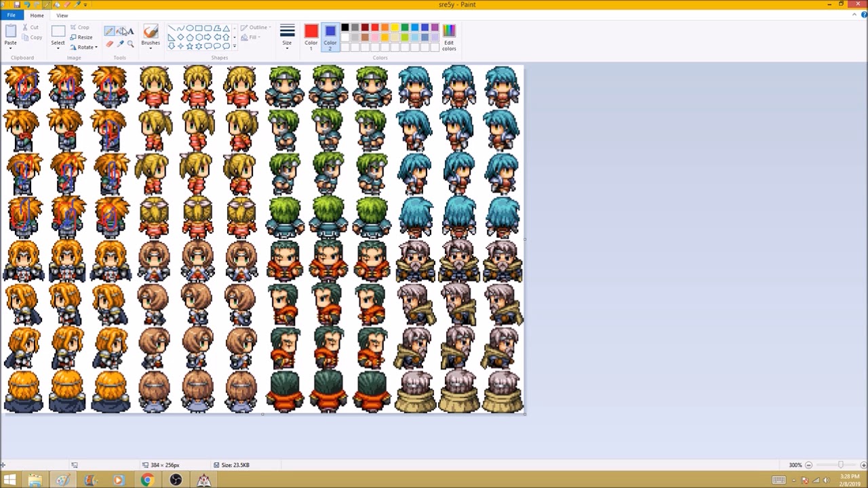Open the Brushes dropdown arrow
The image size is (868, 488).
151,47
